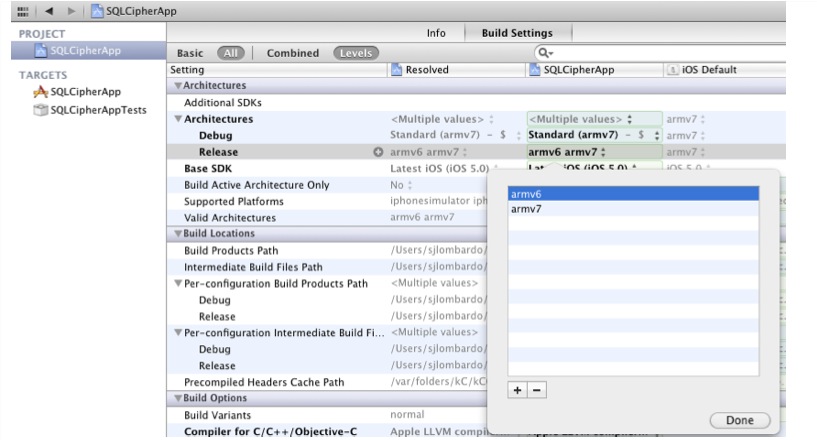Open Debug Standard (armv7) project dropdown

595,135
